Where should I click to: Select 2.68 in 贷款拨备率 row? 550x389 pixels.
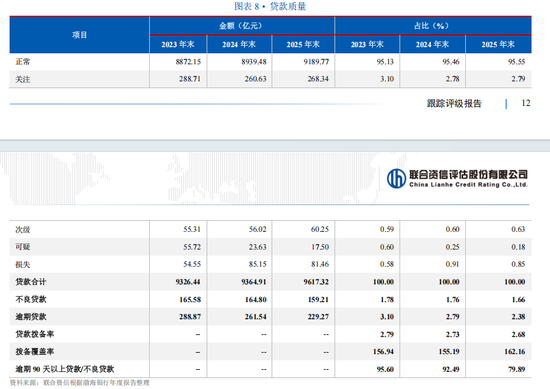coord(518,334)
